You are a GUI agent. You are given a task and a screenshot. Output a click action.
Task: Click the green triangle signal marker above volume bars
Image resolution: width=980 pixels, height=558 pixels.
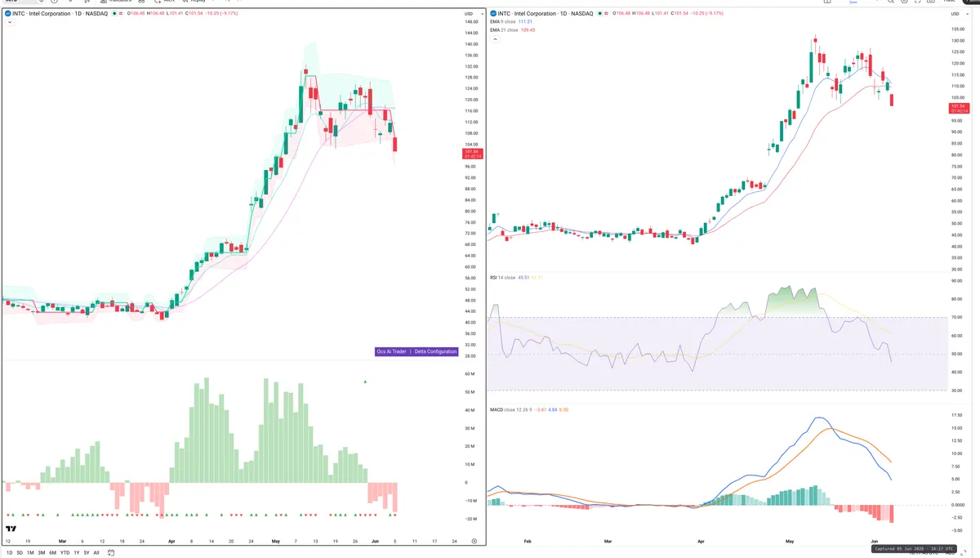coord(365,382)
